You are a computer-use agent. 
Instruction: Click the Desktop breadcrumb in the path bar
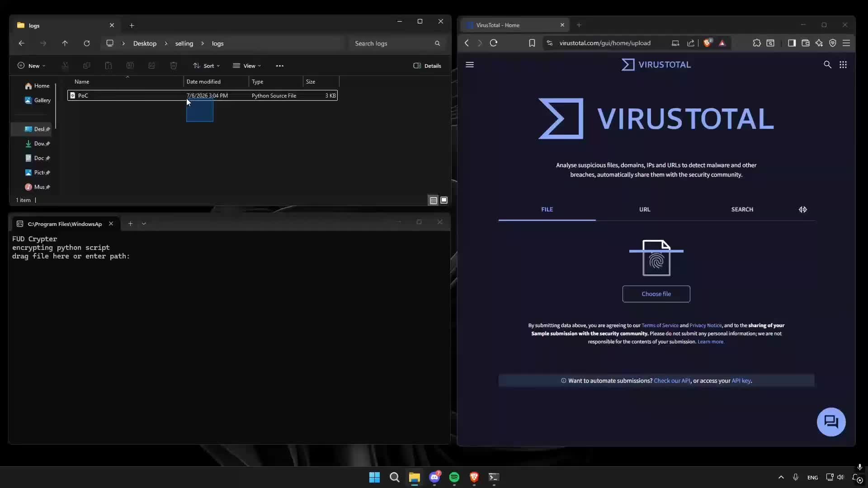pos(145,43)
